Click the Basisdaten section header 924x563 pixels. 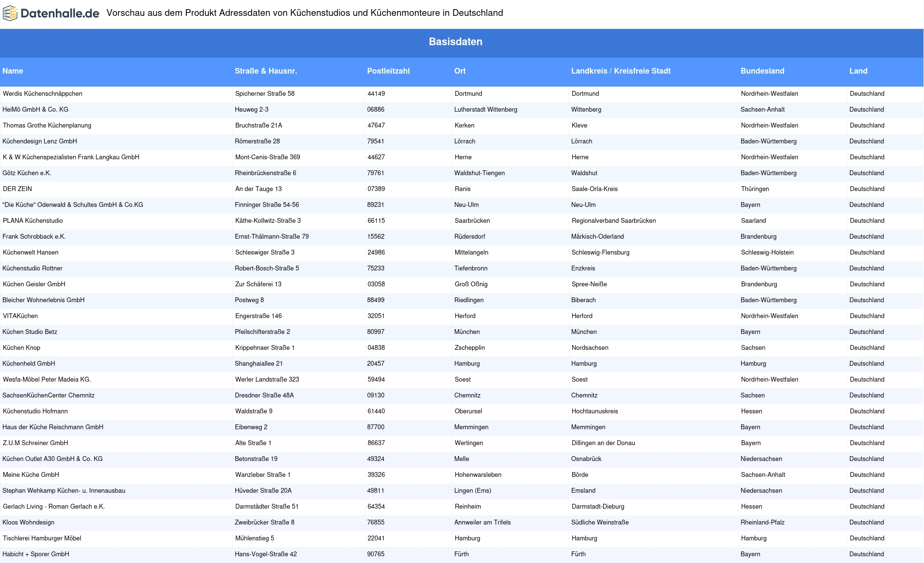pos(455,42)
